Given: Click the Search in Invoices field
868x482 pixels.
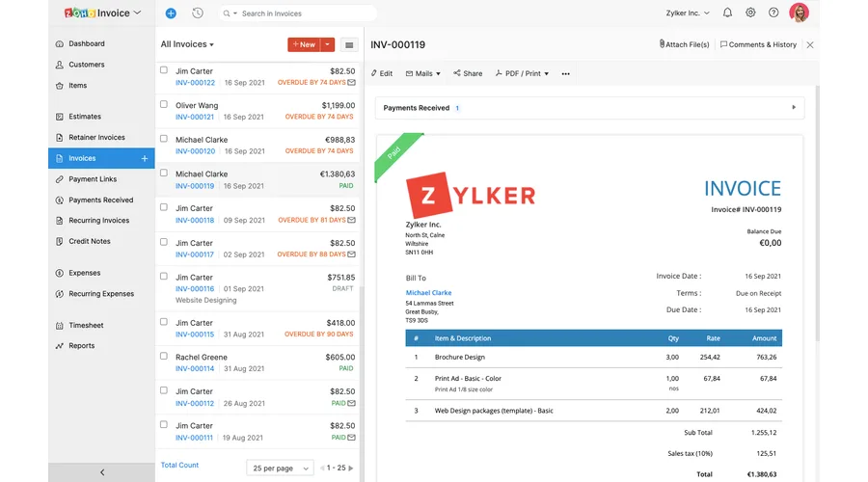Looking at the screenshot, I should [298, 13].
